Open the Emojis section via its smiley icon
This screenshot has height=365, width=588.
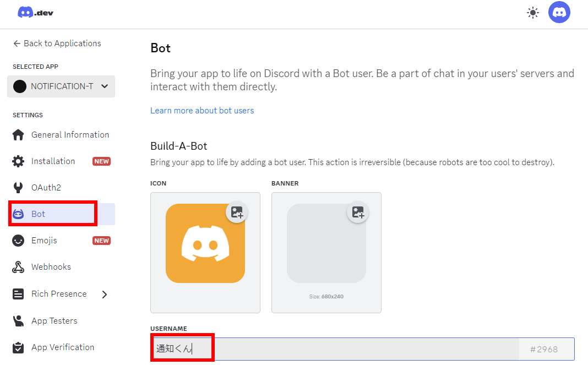click(x=18, y=240)
